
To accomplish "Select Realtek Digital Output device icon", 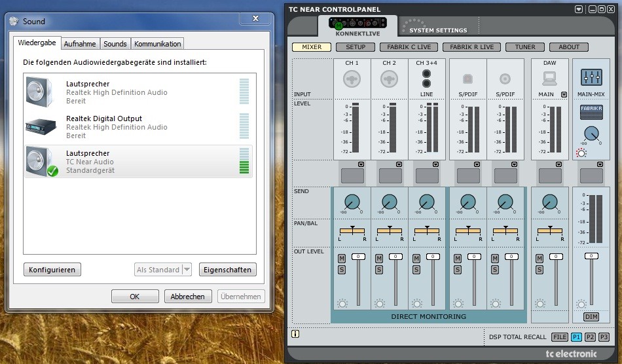I will [x=41, y=126].
